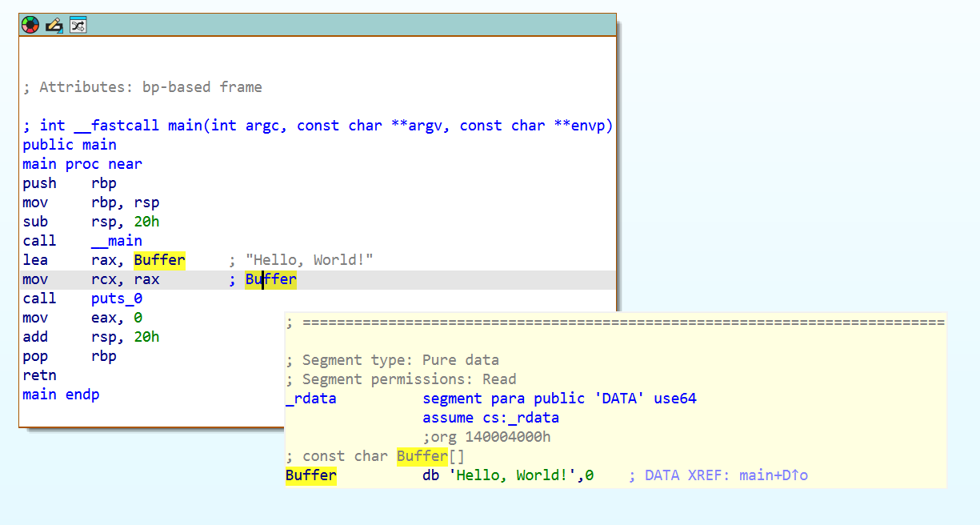Click the teal title bar of the main node
980x525 pixels.
click(x=352, y=25)
